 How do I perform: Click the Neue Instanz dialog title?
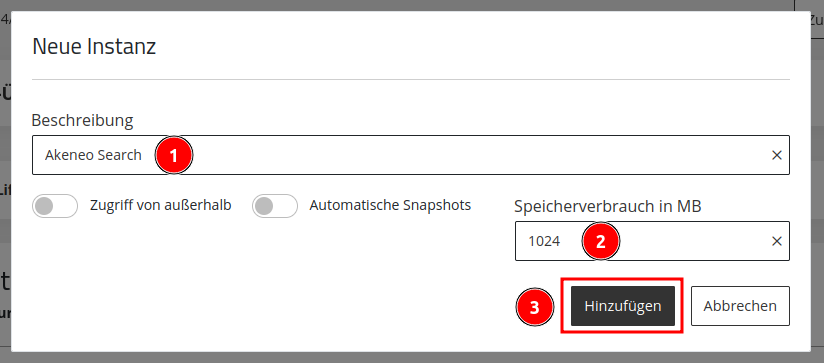click(x=94, y=47)
